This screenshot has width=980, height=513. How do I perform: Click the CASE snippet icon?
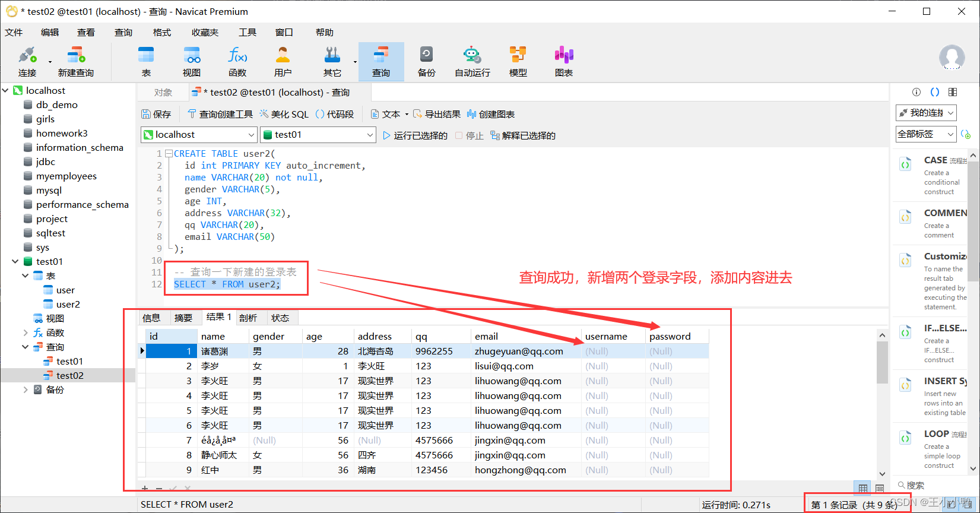(x=906, y=164)
